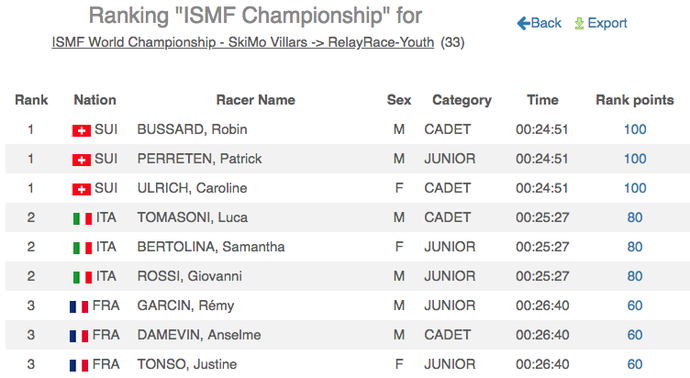The image size is (690, 378).
Task: Click the green Export download icon
Action: (579, 23)
